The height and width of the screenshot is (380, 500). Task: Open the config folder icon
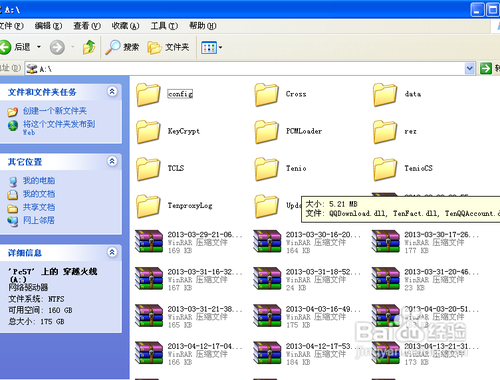[148, 95]
